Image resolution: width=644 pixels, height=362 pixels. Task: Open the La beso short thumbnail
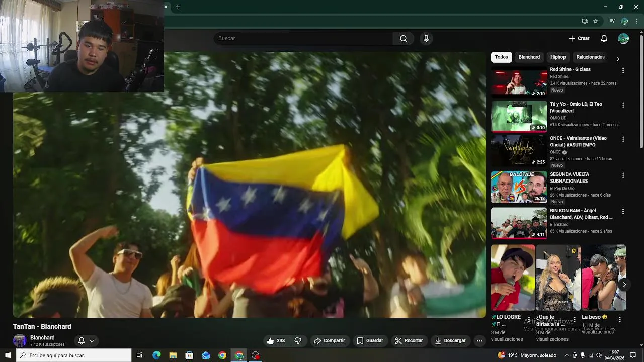click(x=603, y=278)
